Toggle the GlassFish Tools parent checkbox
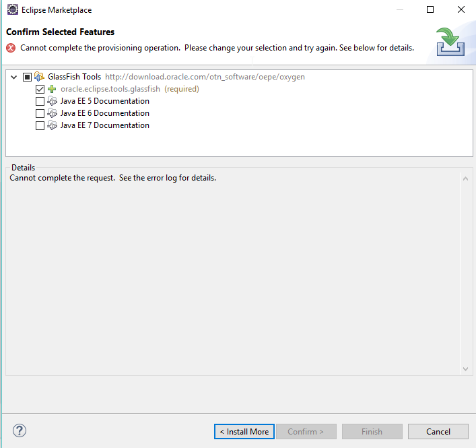 tap(27, 77)
